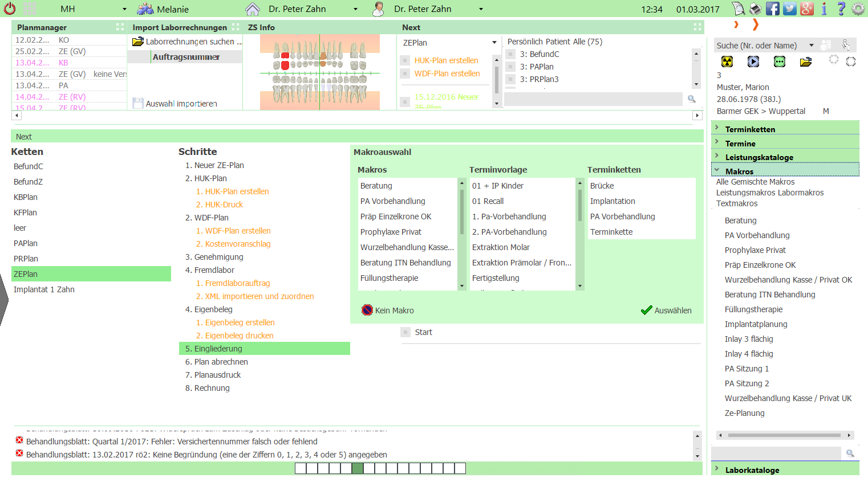
Task: Open help question mark icon
Action: 841,9
